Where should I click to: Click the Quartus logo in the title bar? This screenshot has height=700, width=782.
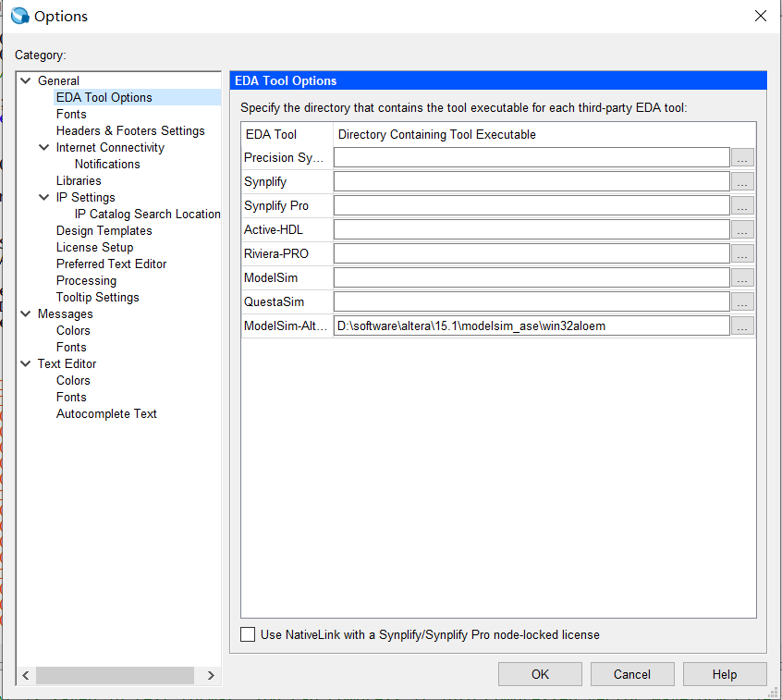point(18,16)
